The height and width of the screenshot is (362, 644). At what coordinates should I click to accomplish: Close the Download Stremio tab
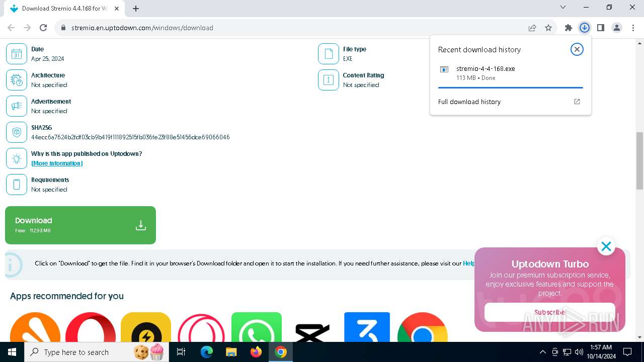click(x=117, y=9)
